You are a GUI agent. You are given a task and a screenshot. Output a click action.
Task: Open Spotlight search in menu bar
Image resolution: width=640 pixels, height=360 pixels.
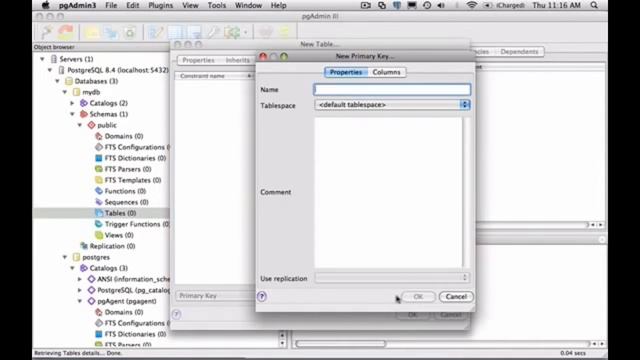coord(594,5)
